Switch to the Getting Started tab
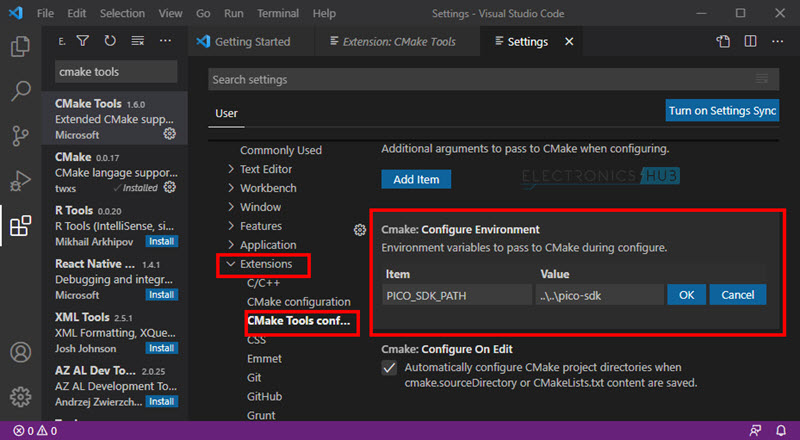This screenshot has height=440, width=800. tap(251, 42)
